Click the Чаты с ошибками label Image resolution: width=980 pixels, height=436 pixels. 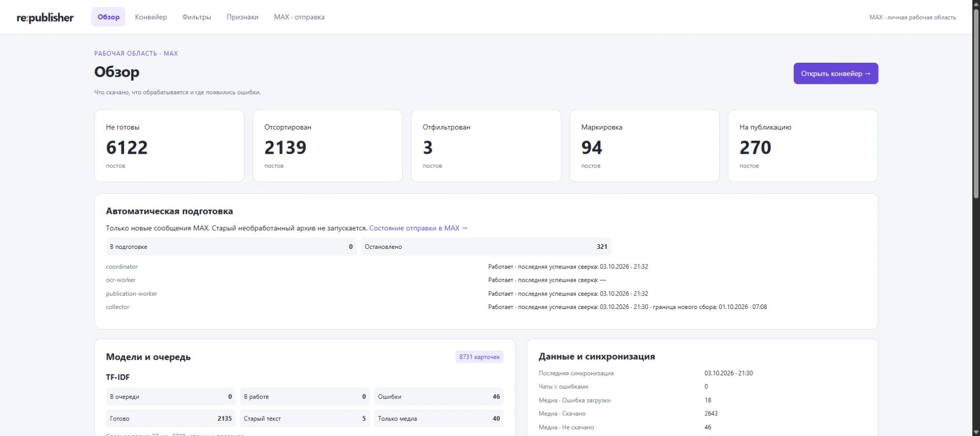pyautogui.click(x=563, y=387)
